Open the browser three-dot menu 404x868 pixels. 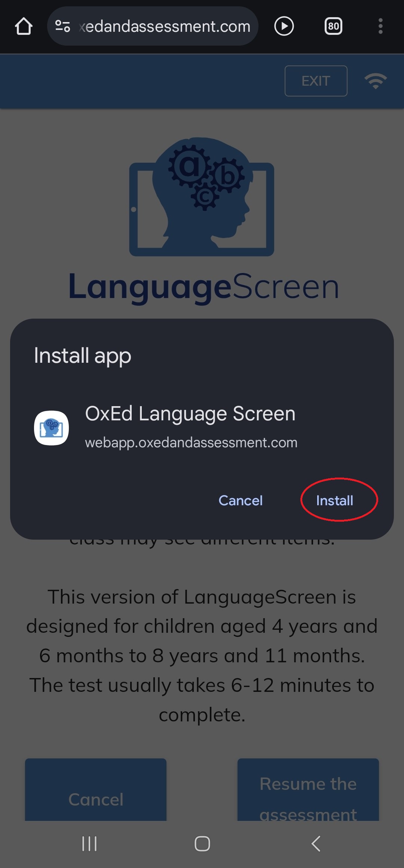point(380,26)
